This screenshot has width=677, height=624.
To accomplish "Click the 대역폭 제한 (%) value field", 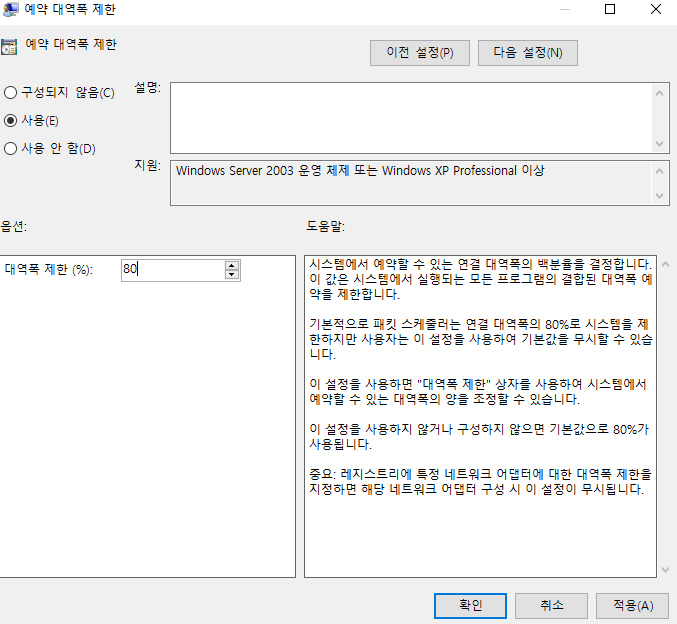I will pos(173,270).
